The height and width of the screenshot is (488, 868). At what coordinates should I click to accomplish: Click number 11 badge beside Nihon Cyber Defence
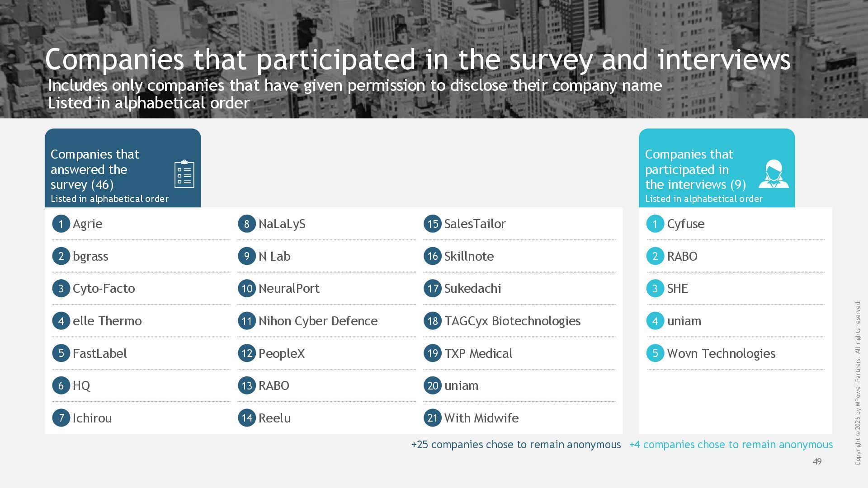coord(247,321)
